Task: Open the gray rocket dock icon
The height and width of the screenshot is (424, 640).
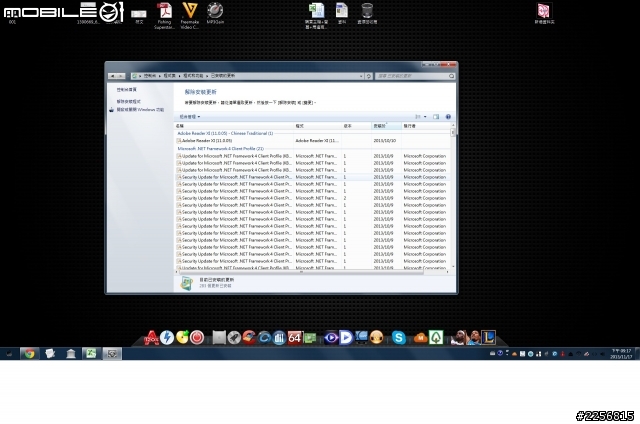Action: (234, 338)
